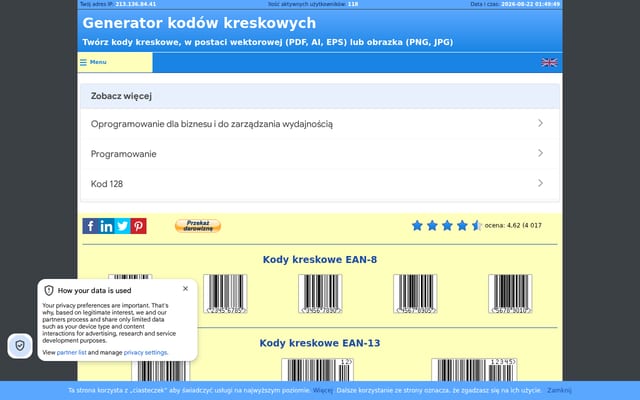Expand chevron beside Kod 128
Screen dimensions: 640x400
540,183
